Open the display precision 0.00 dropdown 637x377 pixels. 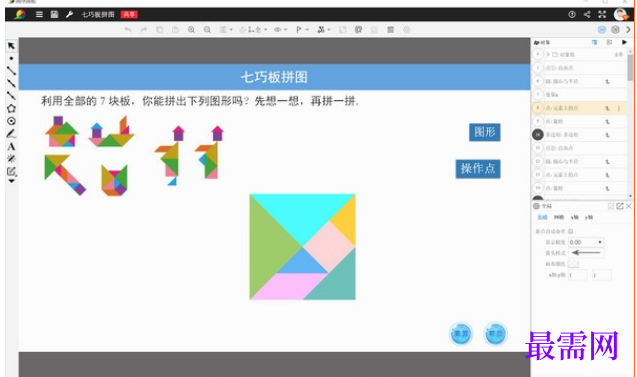coord(586,242)
